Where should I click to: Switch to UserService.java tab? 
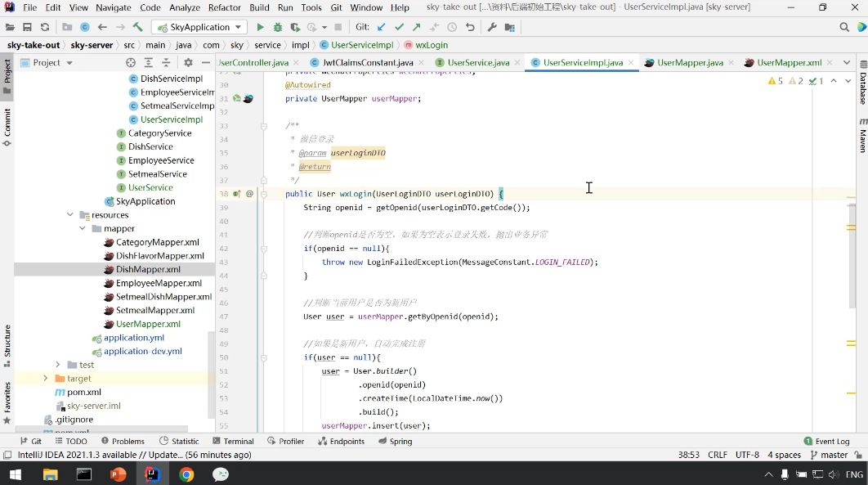[478, 62]
